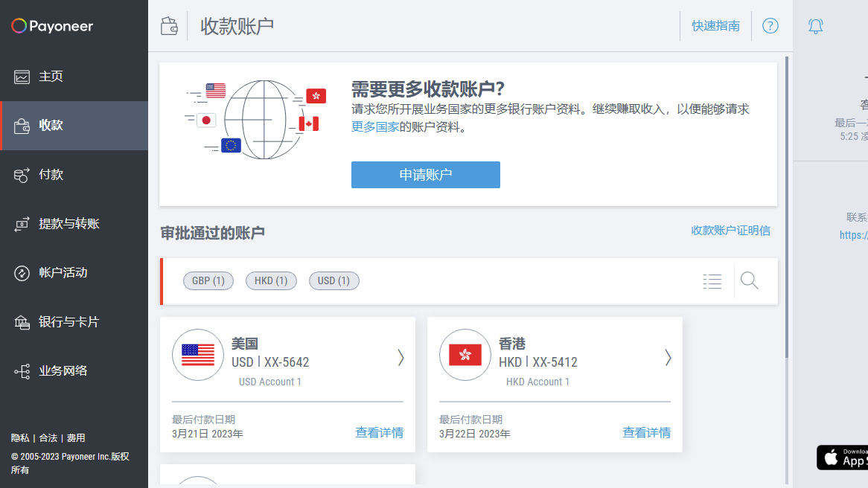Image resolution: width=868 pixels, height=488 pixels.
Task: Click the 申请账户 button
Action: 426,175
